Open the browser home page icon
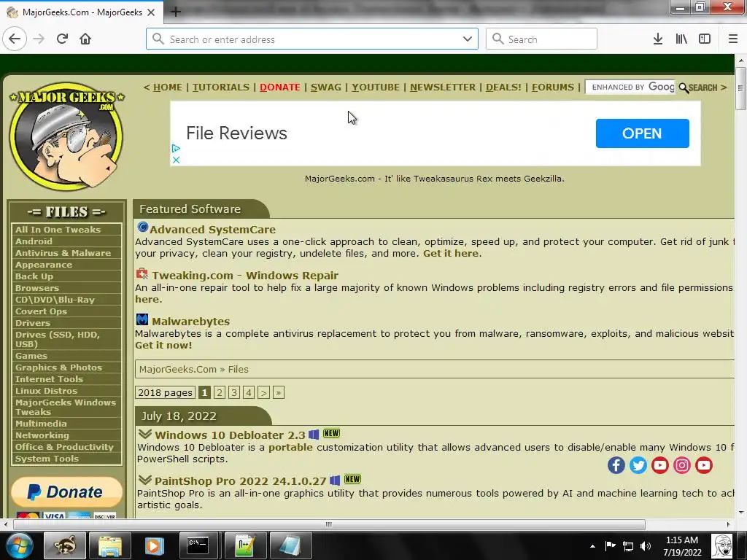747x560 pixels. (85, 39)
